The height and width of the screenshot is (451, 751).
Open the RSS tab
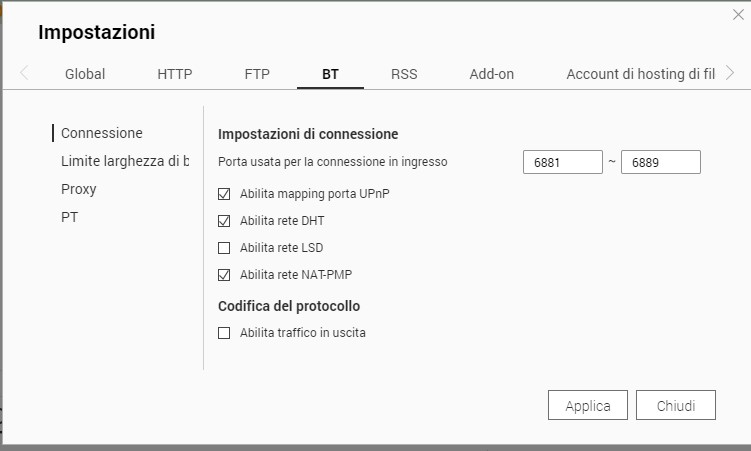coord(404,74)
